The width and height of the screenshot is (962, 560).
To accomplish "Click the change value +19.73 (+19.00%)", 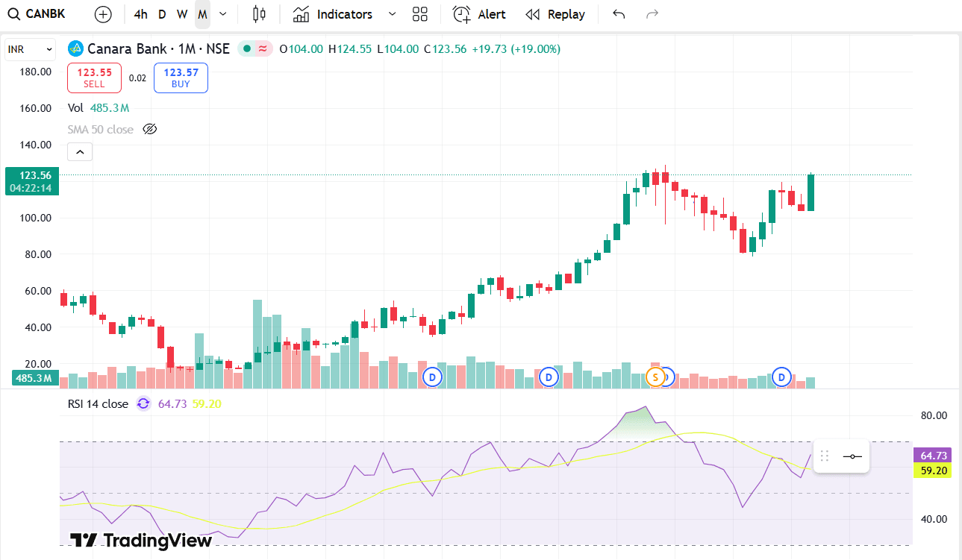I will [x=516, y=49].
